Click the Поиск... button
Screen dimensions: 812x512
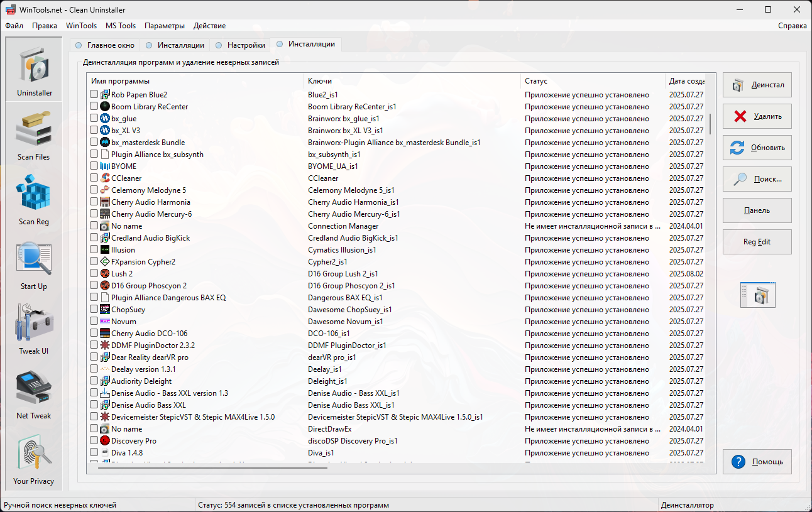757,179
